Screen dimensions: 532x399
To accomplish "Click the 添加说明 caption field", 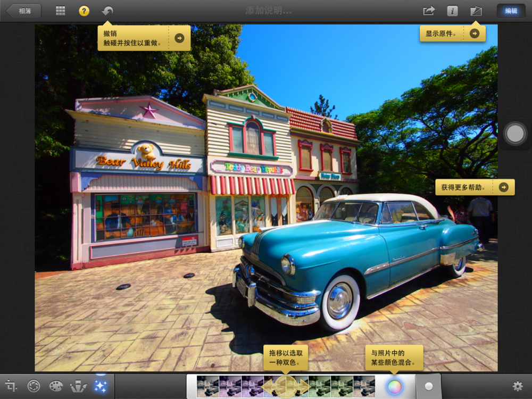I will coord(269,11).
